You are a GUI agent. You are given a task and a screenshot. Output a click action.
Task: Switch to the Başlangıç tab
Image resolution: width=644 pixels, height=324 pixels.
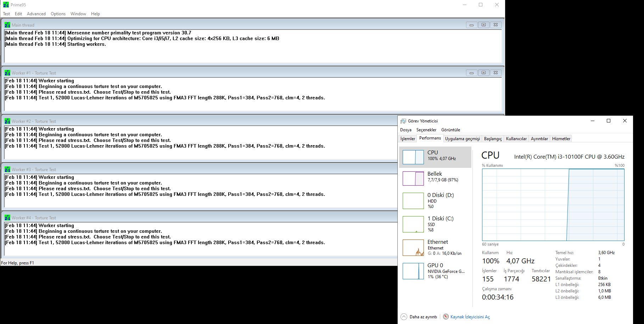click(493, 139)
